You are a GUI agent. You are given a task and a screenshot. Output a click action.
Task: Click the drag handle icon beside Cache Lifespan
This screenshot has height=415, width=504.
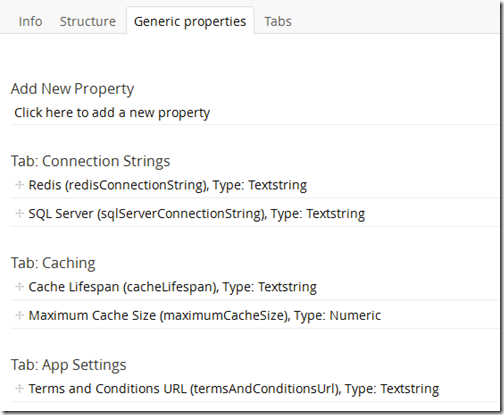tap(19, 287)
